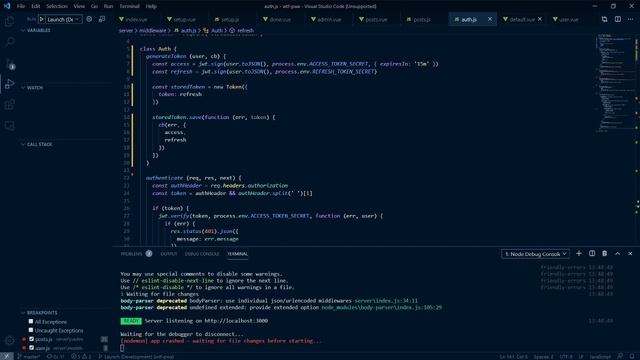Open server\index.js:34:11 link in terminal
The width and height of the screenshot is (640, 360).
click(386, 301)
